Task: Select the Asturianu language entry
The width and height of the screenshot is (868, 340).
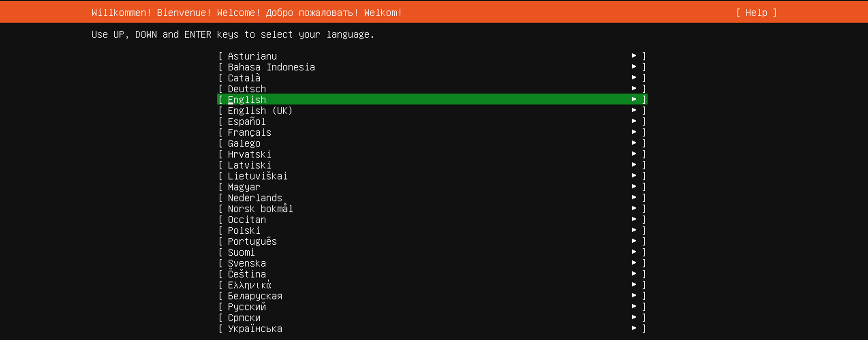Action: pos(252,56)
